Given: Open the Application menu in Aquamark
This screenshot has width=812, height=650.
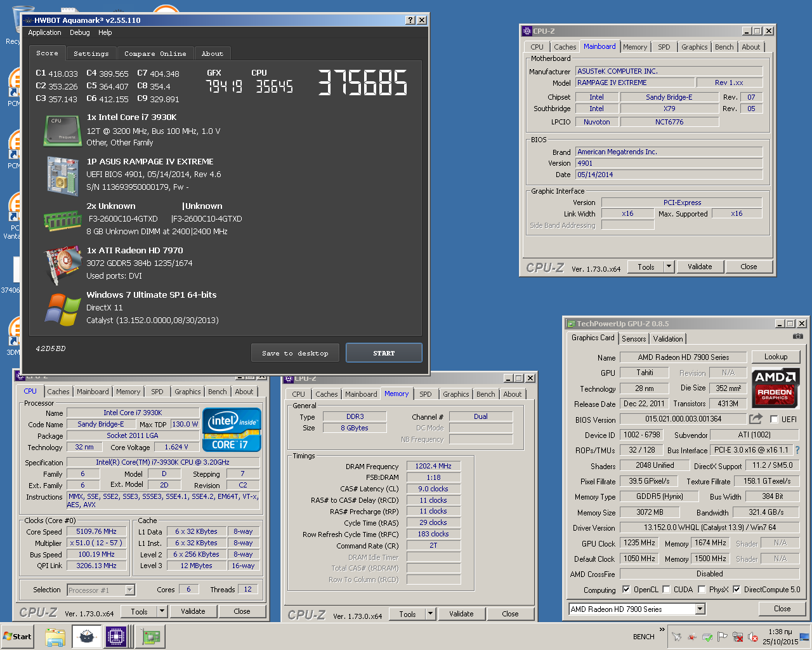Looking at the screenshot, I should point(44,32).
